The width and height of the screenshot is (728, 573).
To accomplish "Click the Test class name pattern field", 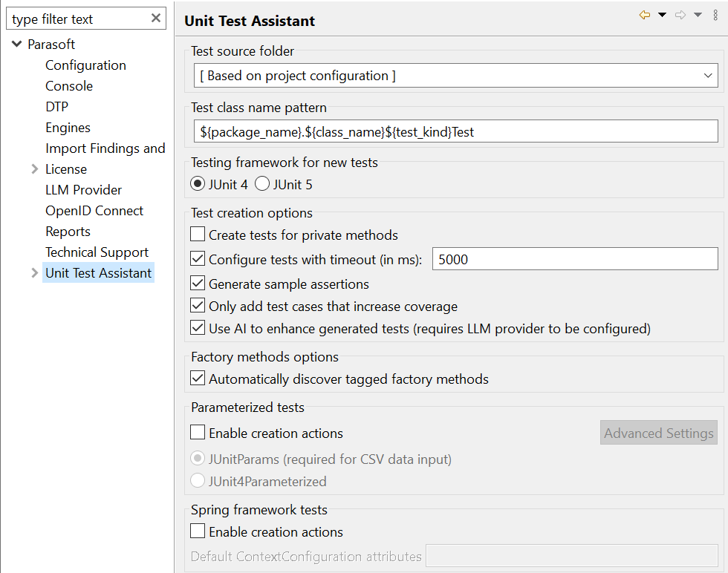I will coord(455,132).
